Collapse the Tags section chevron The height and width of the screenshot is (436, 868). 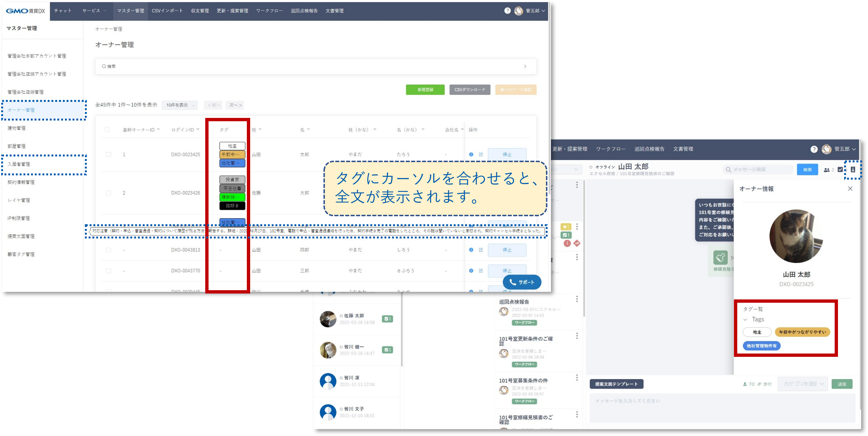[x=745, y=319]
